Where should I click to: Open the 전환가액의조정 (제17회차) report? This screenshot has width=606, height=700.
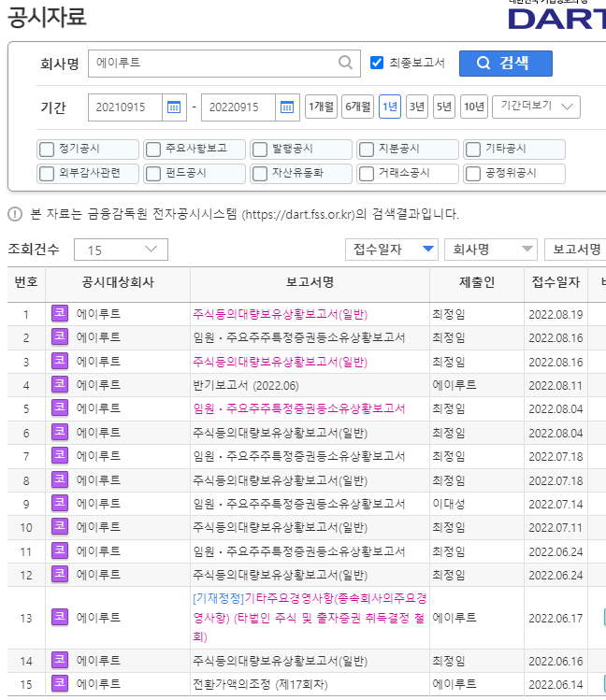tap(260, 684)
